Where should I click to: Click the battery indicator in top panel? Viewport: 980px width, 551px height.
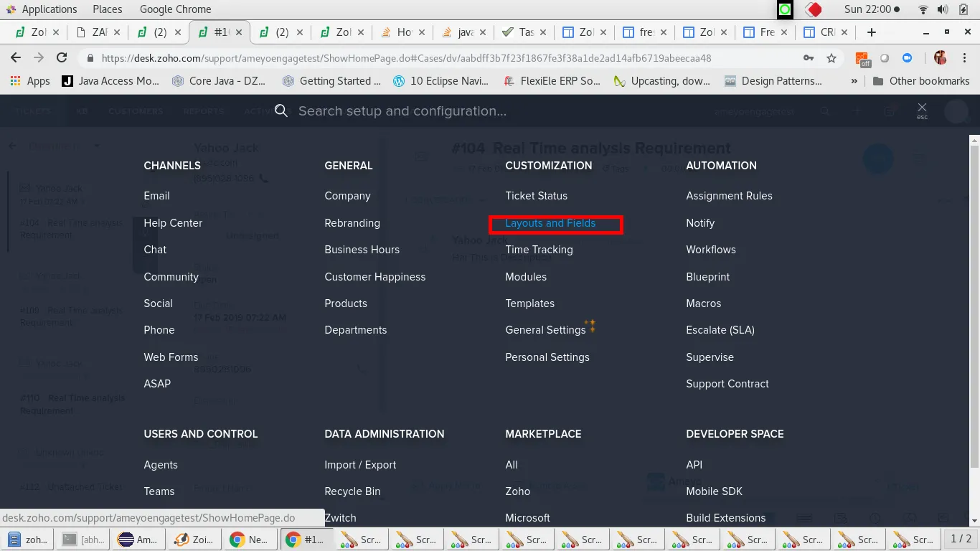click(962, 9)
